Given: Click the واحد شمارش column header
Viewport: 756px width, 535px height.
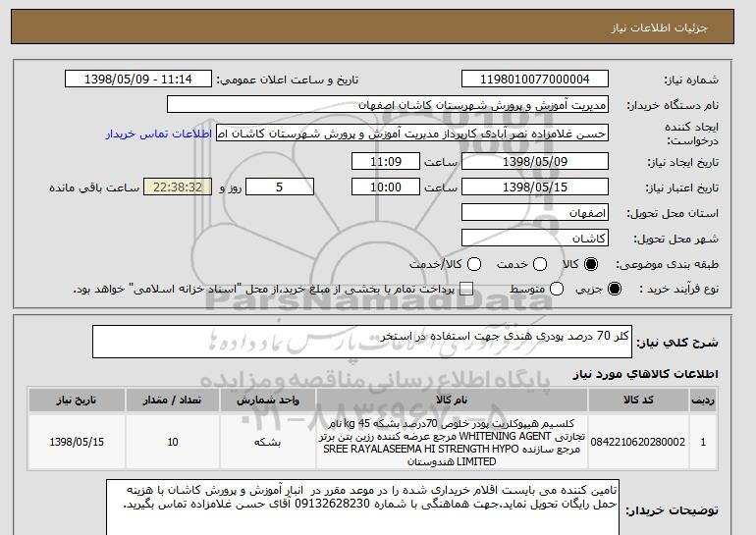Looking at the screenshot, I should pos(268,401).
